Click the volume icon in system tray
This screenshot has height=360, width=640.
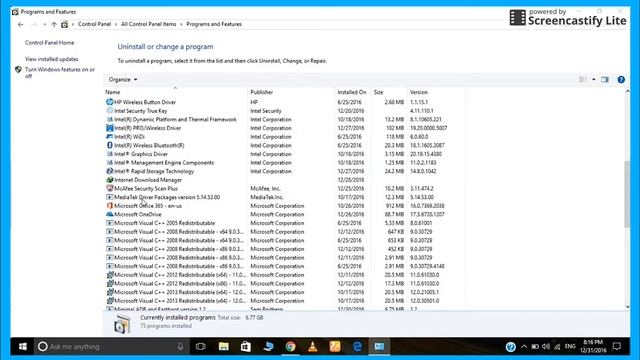(546, 347)
